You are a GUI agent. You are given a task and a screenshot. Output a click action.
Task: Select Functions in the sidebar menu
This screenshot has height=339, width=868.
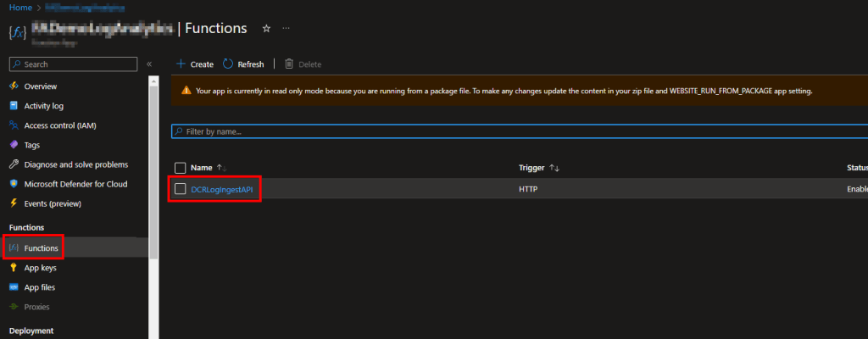click(x=42, y=247)
